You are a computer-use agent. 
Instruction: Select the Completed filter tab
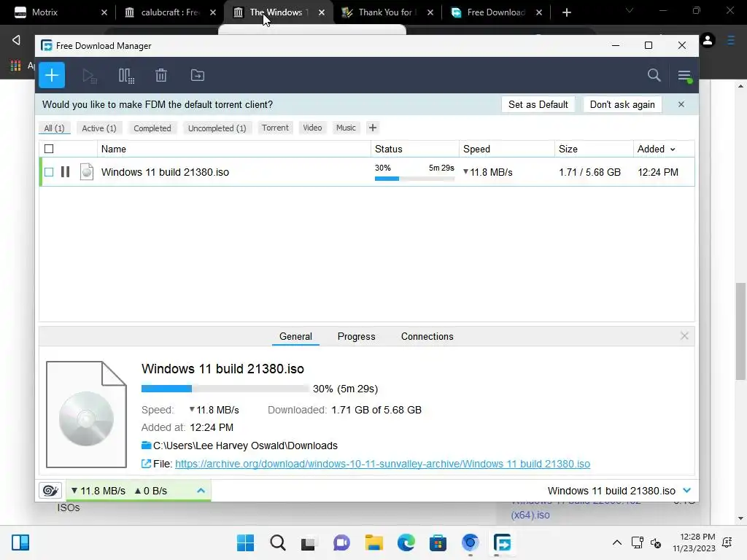click(152, 128)
